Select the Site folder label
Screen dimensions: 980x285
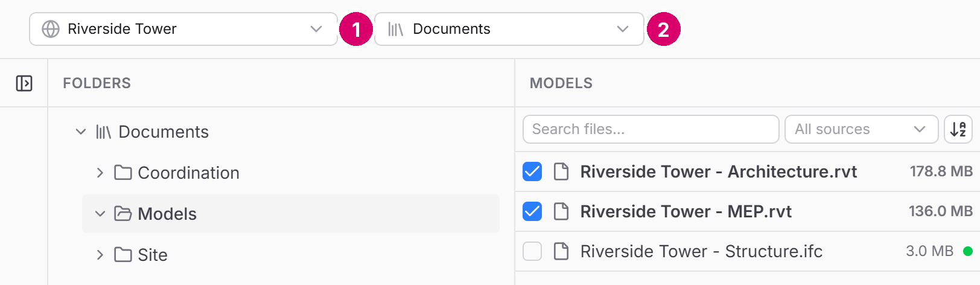[x=153, y=255]
